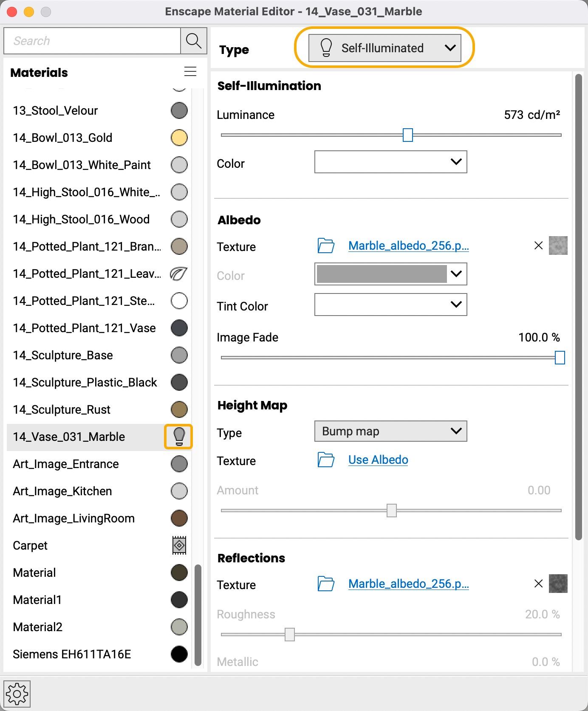
Task: Expand the Self-Illumination Color dropdown
Action: click(390, 162)
